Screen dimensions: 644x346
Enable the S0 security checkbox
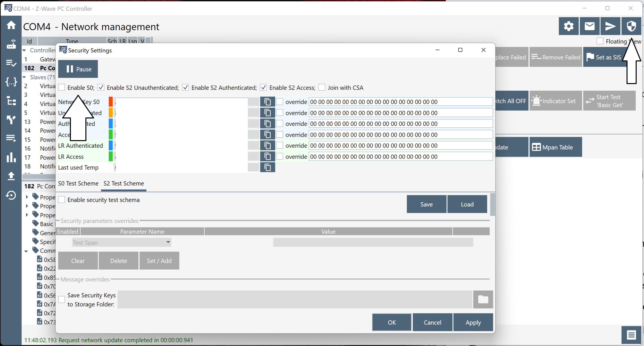coord(62,87)
